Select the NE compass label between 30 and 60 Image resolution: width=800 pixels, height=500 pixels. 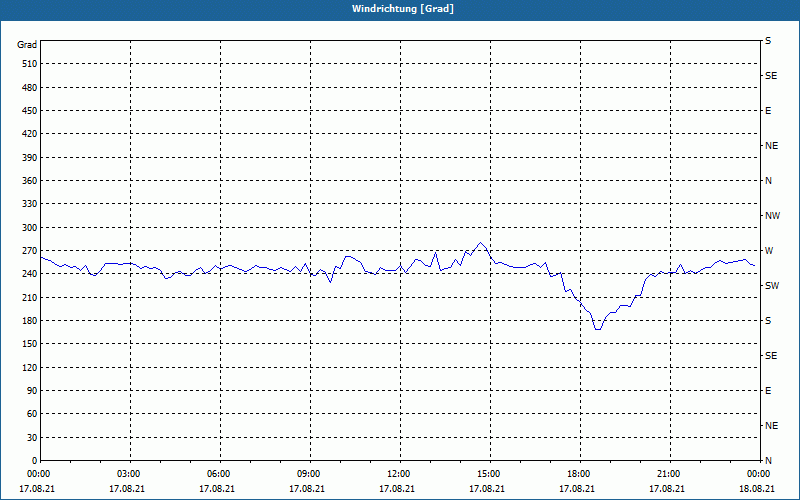pos(771,426)
